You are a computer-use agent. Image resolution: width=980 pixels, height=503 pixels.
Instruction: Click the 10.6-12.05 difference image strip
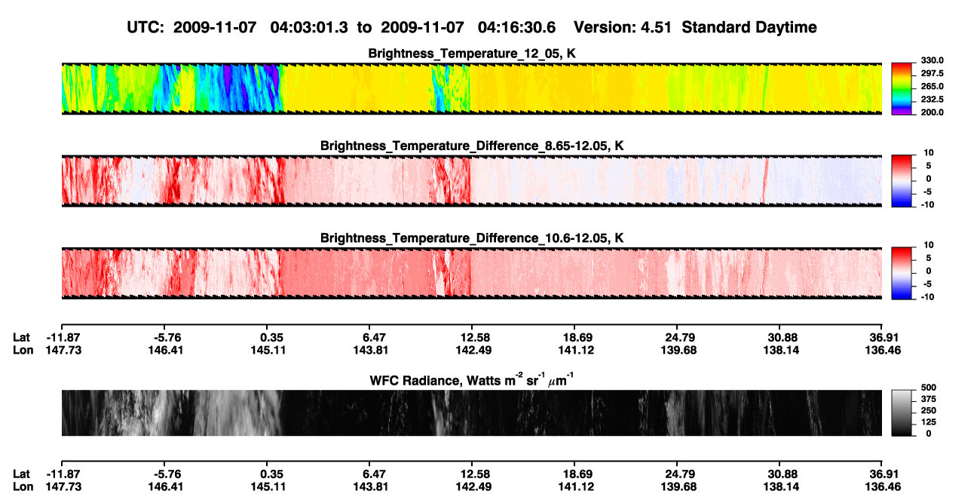472,273
